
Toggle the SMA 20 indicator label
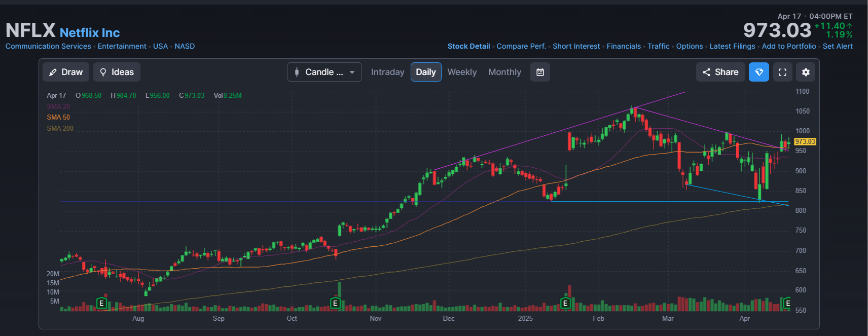[58, 106]
